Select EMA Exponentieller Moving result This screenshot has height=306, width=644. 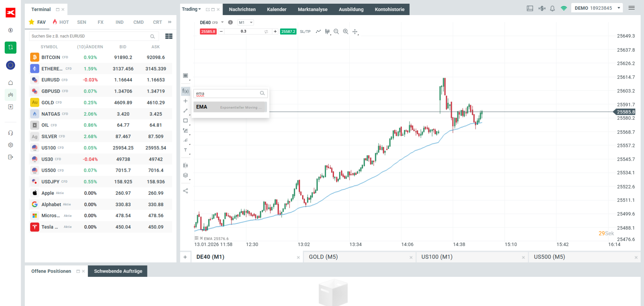[x=230, y=107]
